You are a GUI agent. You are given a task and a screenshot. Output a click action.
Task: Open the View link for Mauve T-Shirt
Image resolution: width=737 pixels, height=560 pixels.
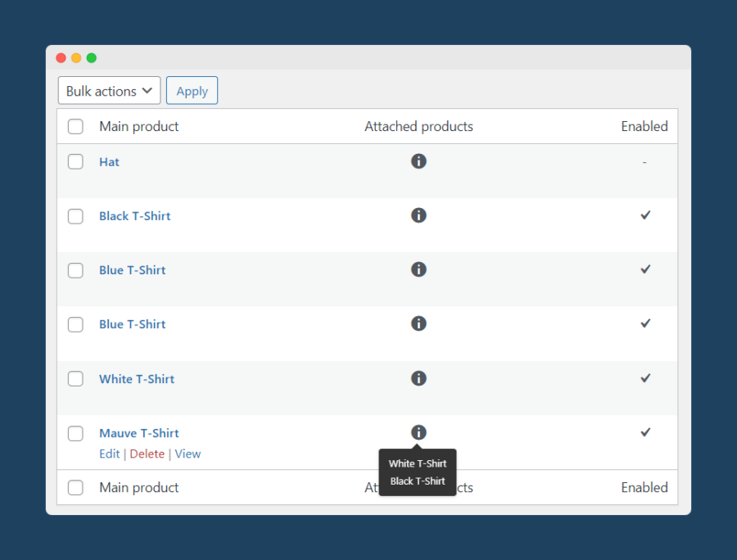188,454
